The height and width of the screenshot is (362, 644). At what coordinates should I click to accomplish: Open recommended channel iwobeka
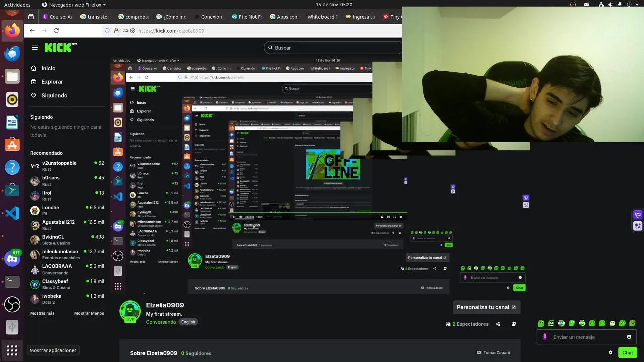[x=67, y=299]
